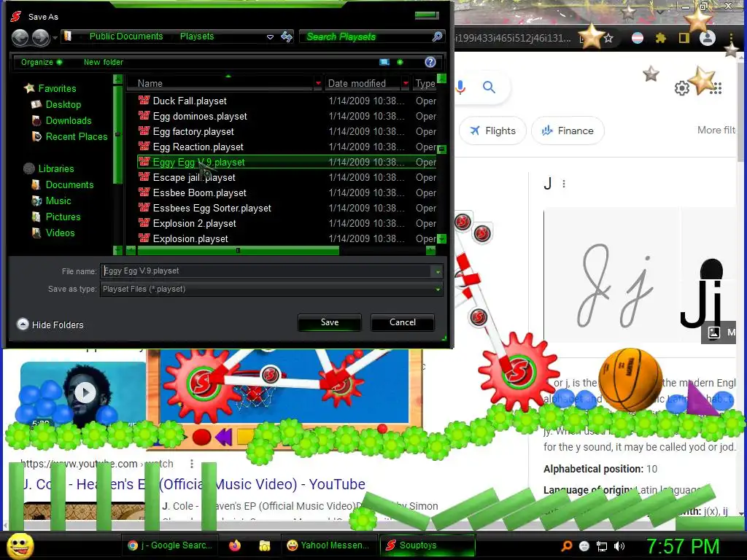This screenshot has height=560, width=747.
Task: Open the three-dot menu of the J panel
Action: (564, 184)
